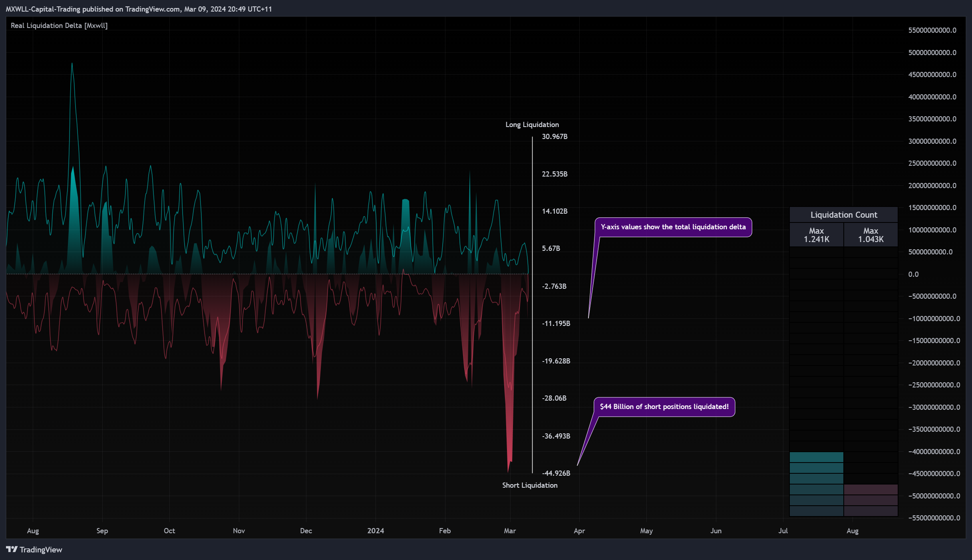Click the 5.67B scale value

(x=551, y=248)
